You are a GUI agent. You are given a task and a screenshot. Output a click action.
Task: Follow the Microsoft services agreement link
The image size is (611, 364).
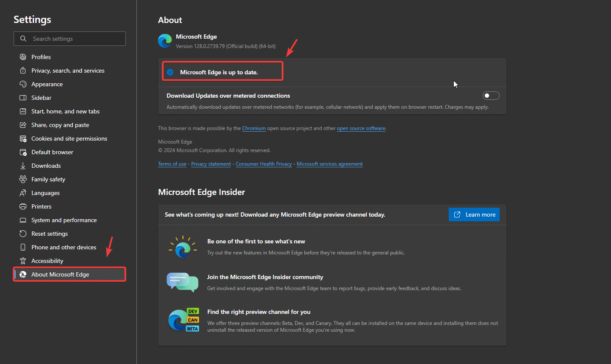tap(329, 164)
